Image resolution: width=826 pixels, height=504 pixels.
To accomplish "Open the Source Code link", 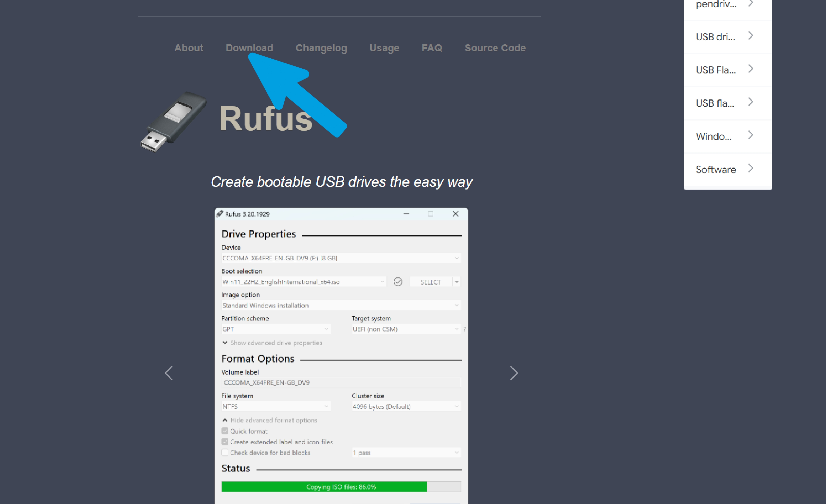I will 495,48.
